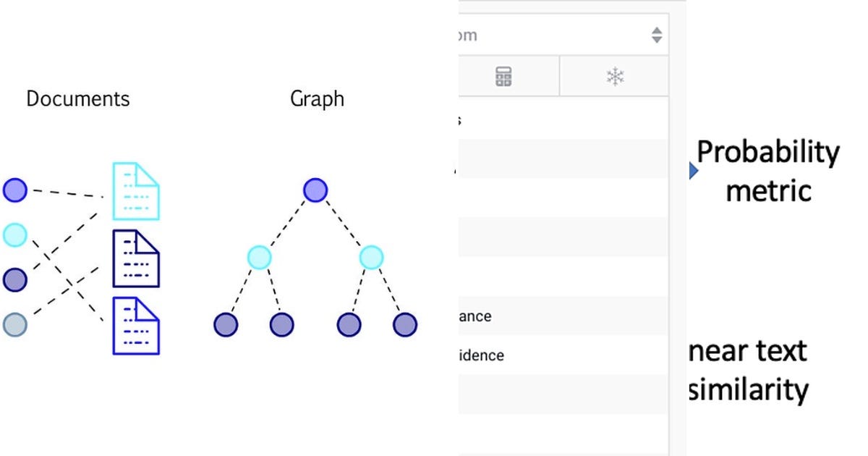The image size is (868, 456).
Task: Select the snowflake icon tab
Action: click(x=614, y=75)
